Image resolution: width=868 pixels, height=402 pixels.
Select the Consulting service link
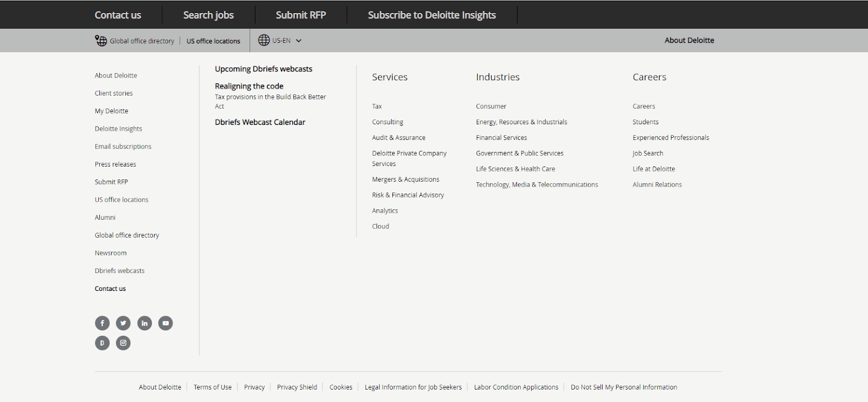tap(387, 122)
